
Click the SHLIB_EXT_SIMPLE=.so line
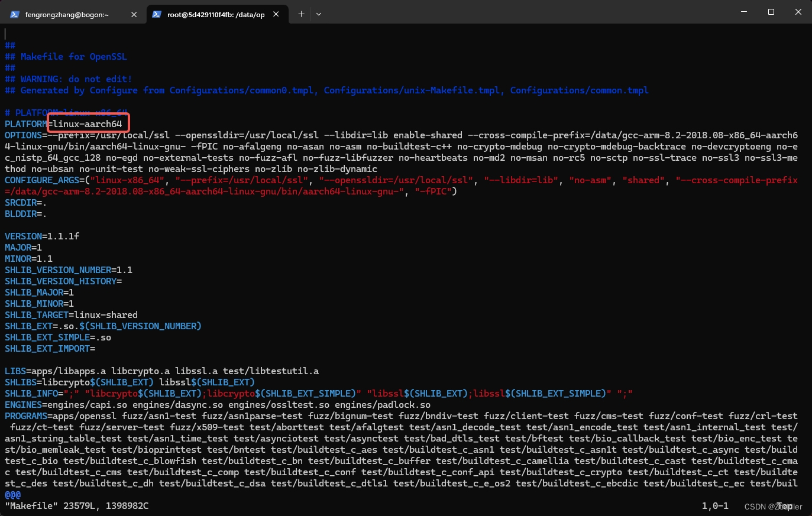click(x=58, y=337)
